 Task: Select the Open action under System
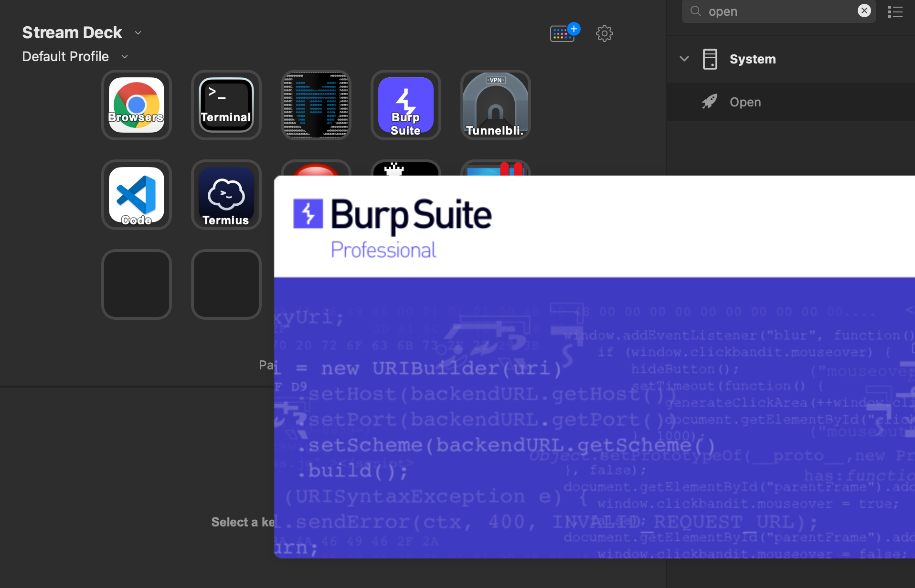point(745,102)
